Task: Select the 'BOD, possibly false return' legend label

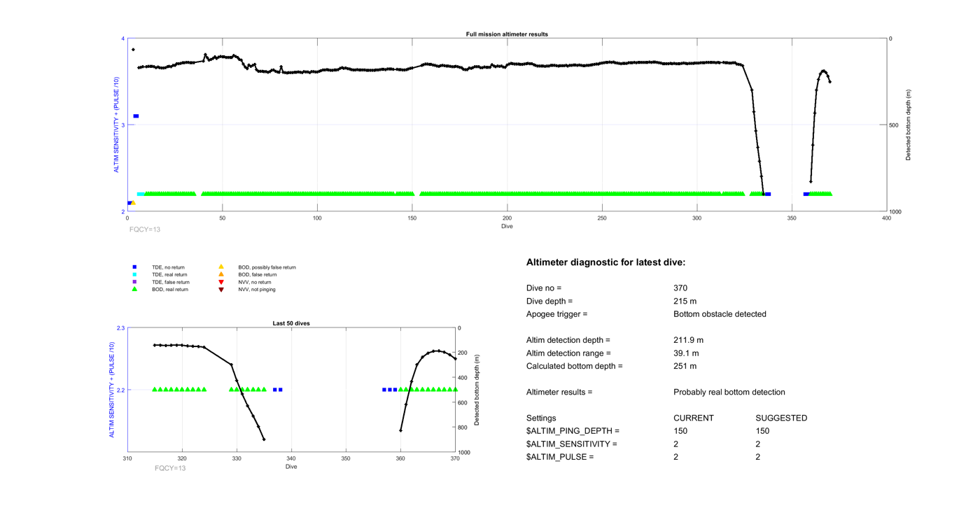Action: pyautogui.click(x=267, y=267)
